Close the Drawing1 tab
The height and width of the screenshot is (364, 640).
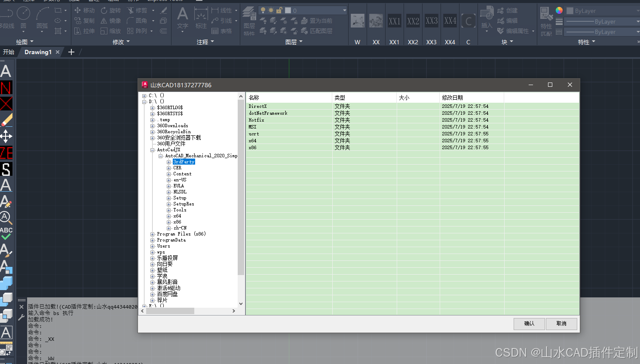58,52
